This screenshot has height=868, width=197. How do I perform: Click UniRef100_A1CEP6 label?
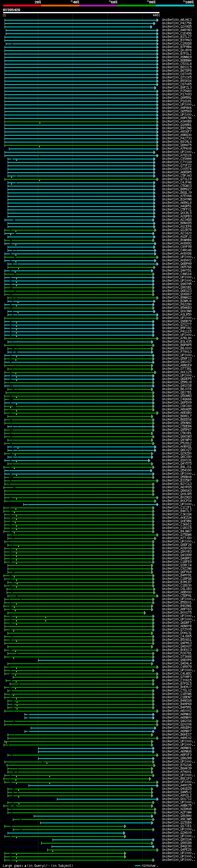(177, 226)
